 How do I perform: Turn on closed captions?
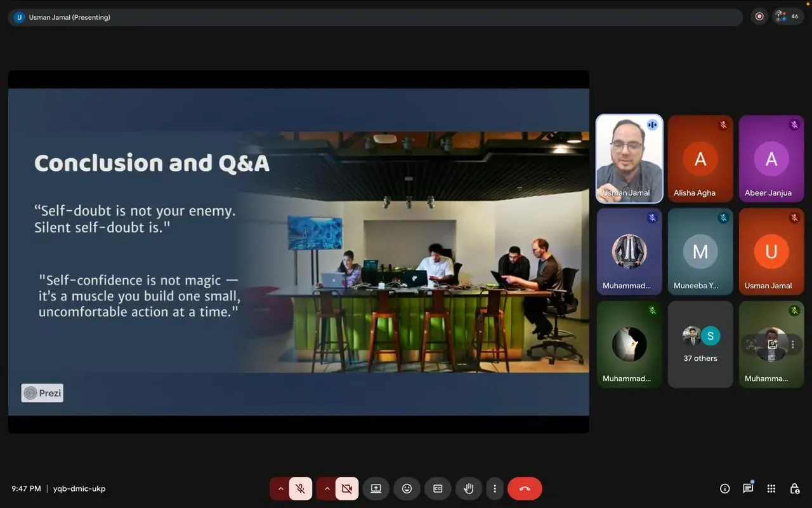coord(438,488)
